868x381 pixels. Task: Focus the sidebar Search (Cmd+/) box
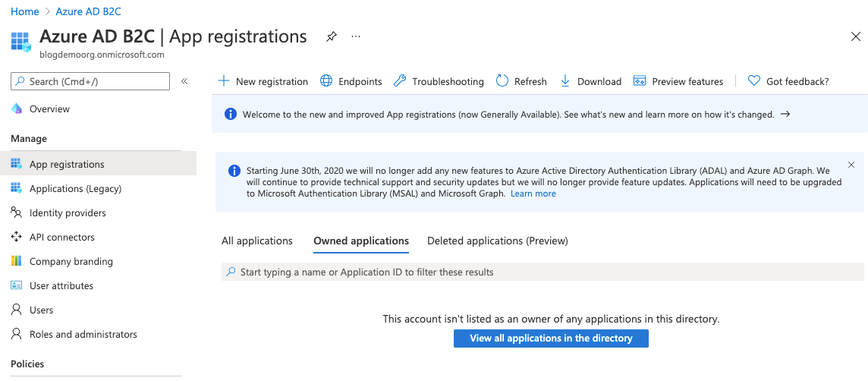90,81
